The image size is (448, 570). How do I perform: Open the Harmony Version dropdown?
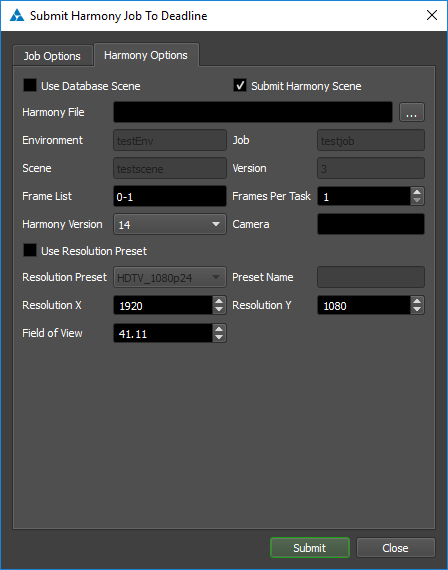point(170,224)
